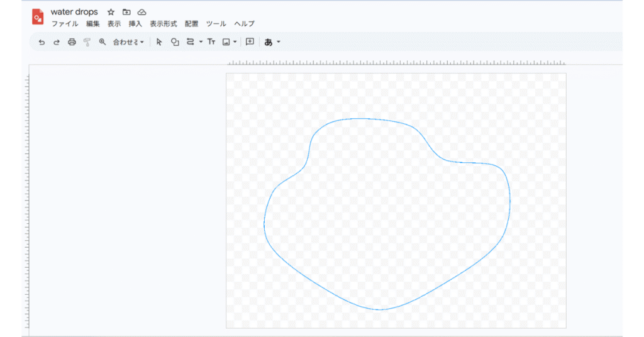
Task: Open the 配置 menu
Action: (x=191, y=24)
